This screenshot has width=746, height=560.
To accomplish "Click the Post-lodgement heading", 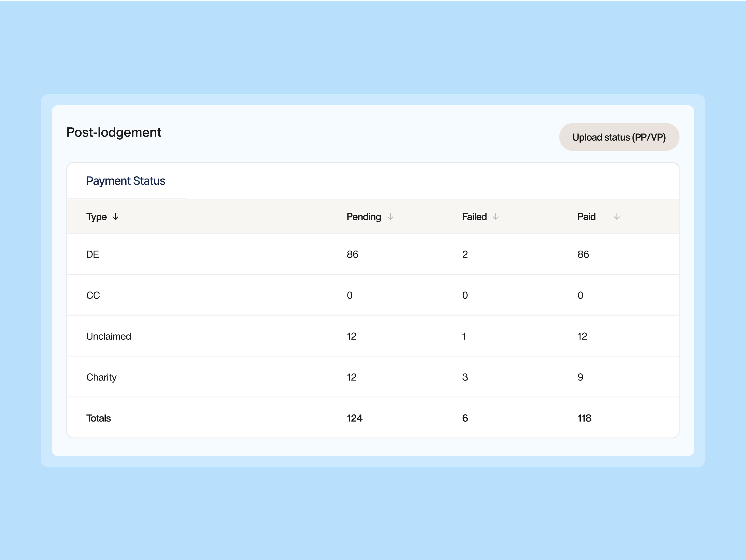I will point(114,132).
